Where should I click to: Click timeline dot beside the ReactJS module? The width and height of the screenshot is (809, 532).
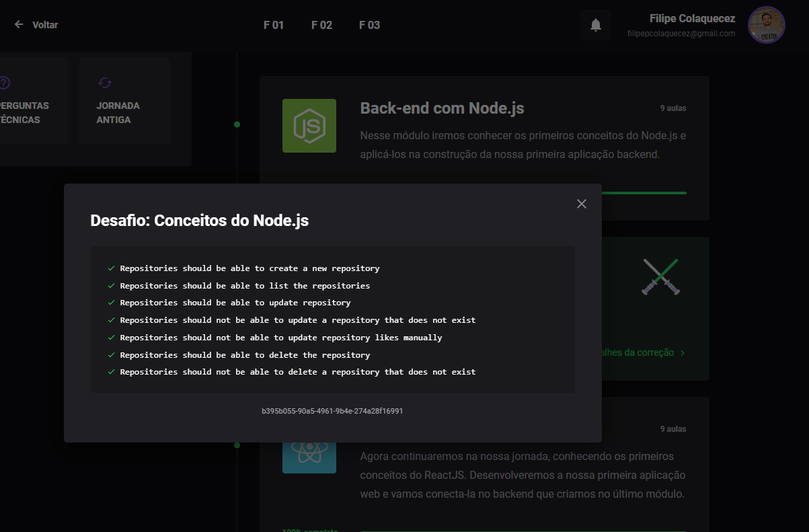[237, 445]
